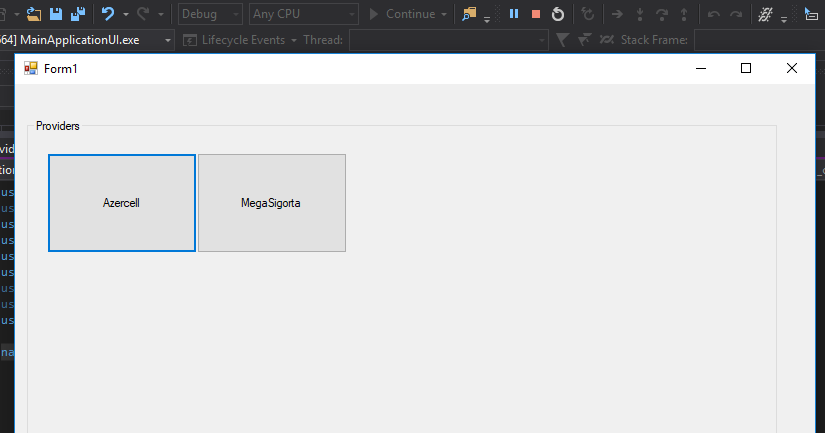Open file icon in Visual Studio toolbar
The height and width of the screenshot is (433, 825).
(34, 14)
